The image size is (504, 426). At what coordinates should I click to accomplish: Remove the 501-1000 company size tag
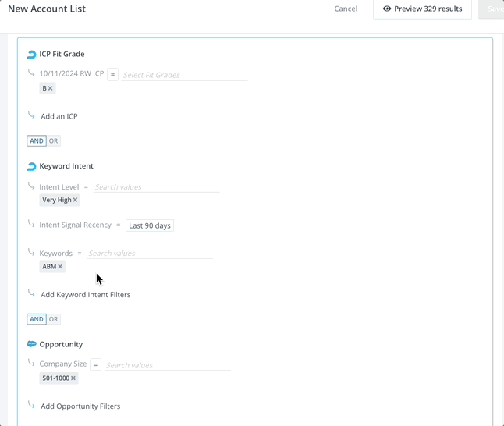pos(73,378)
